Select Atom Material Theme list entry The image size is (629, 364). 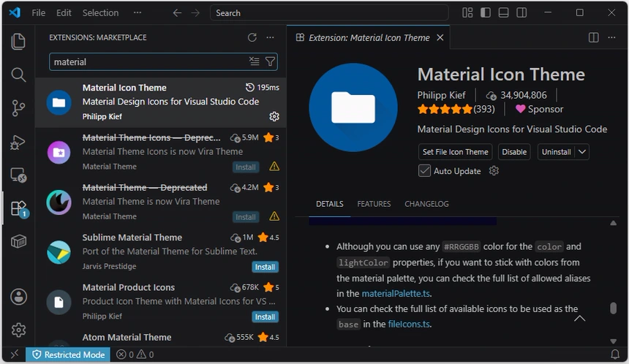click(161, 338)
